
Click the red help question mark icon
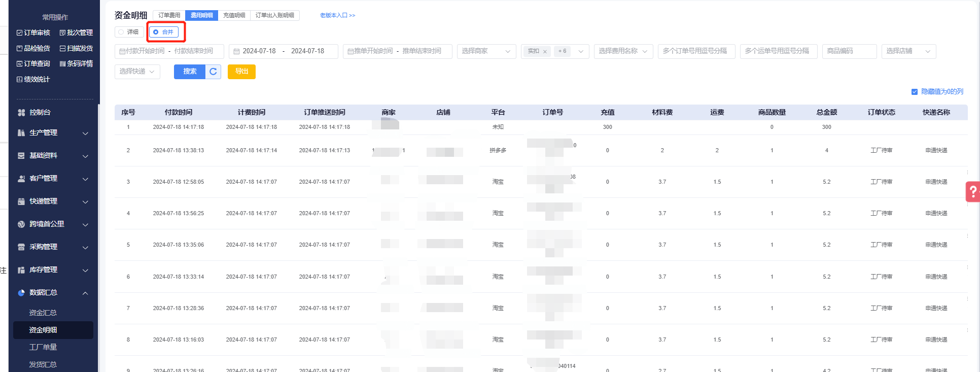coord(972,192)
